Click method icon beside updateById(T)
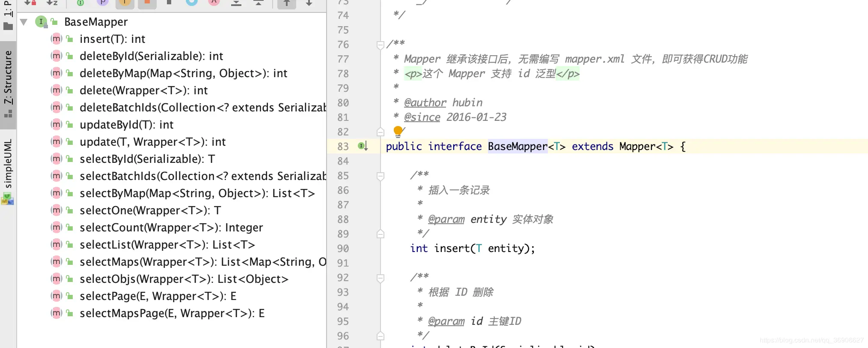Image resolution: width=868 pixels, height=348 pixels. (56, 125)
